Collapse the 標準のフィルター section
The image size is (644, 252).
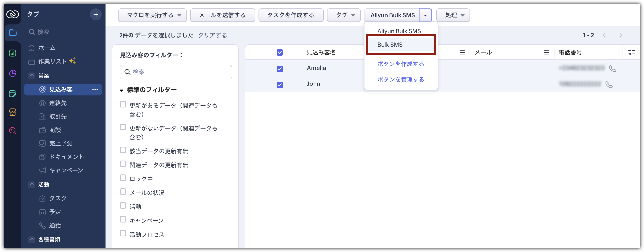click(121, 90)
